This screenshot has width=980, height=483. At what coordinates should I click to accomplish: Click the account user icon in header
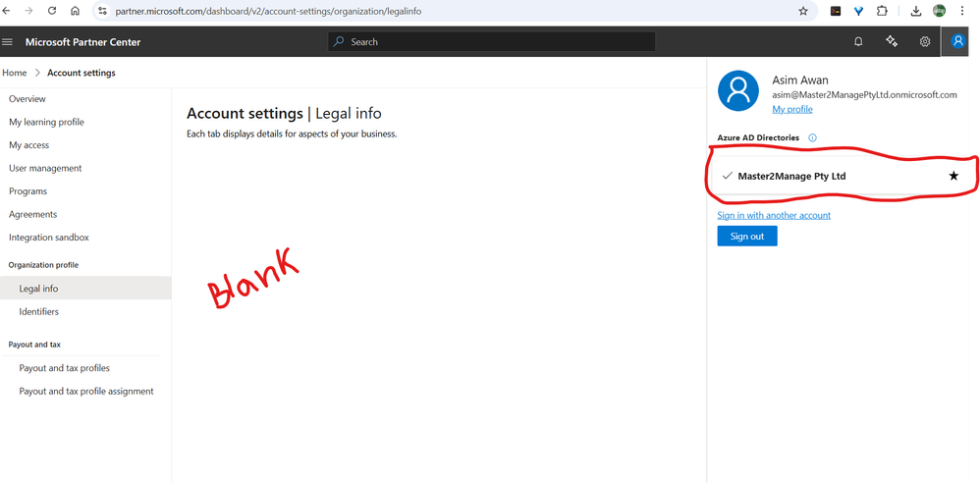[956, 41]
